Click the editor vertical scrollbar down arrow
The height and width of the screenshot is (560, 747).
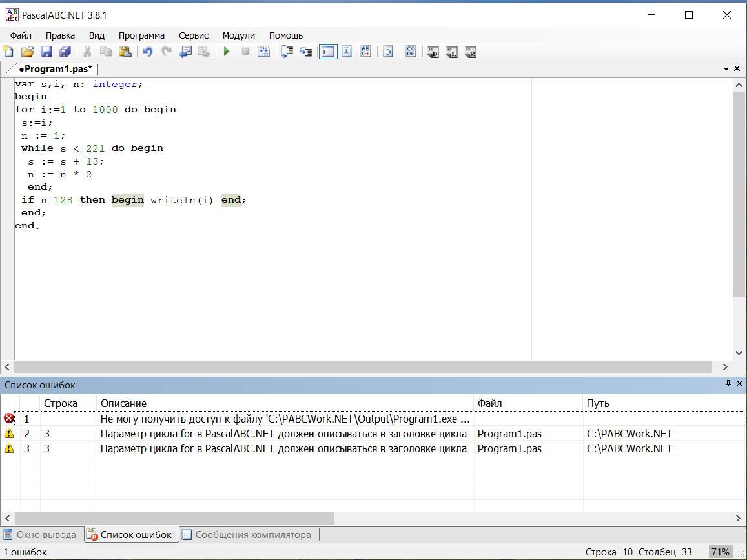tap(739, 353)
